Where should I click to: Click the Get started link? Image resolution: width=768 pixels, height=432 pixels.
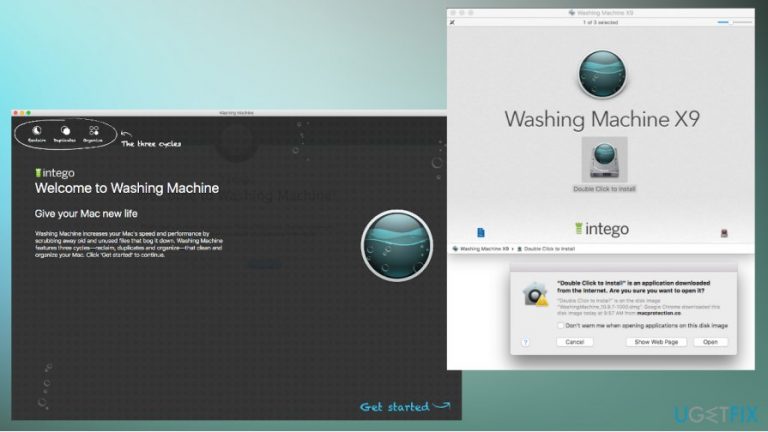[405, 407]
